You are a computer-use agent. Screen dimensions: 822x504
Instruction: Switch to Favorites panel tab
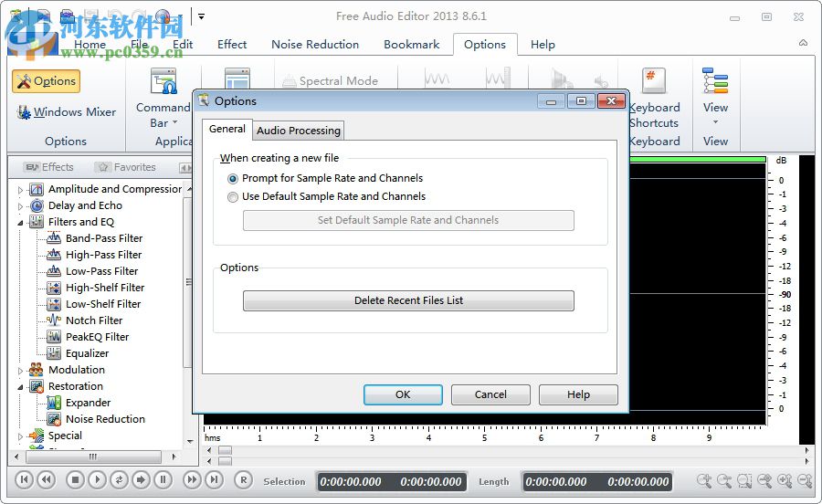(127, 167)
